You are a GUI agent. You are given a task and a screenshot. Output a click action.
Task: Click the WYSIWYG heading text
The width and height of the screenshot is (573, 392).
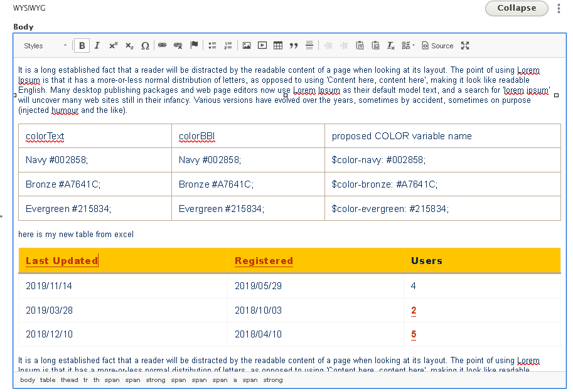click(x=29, y=8)
